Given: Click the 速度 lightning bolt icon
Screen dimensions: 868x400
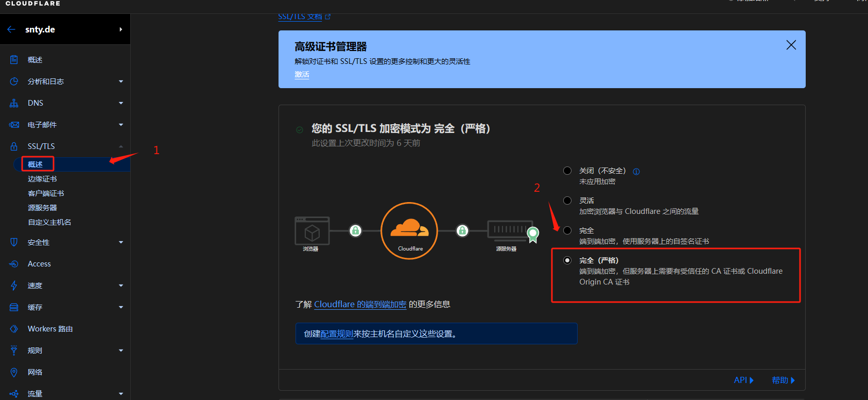Looking at the screenshot, I should click(x=14, y=286).
